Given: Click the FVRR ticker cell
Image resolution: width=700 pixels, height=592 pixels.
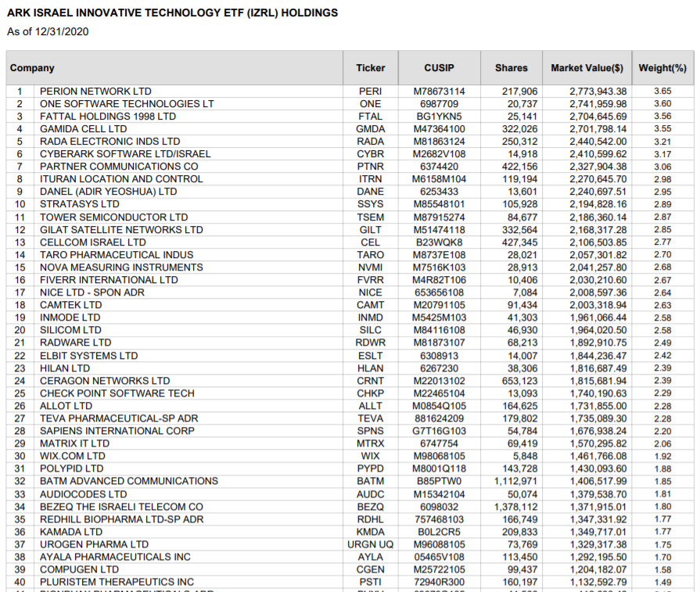Looking at the screenshot, I should point(370,279).
